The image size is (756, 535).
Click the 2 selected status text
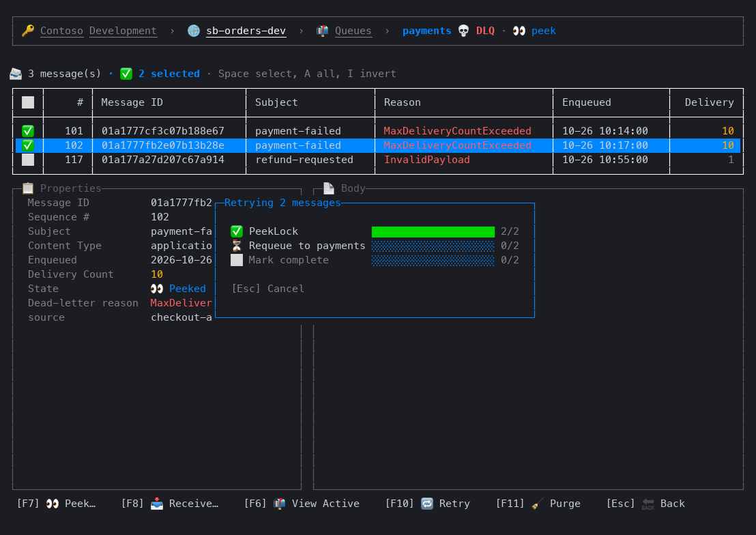(169, 74)
